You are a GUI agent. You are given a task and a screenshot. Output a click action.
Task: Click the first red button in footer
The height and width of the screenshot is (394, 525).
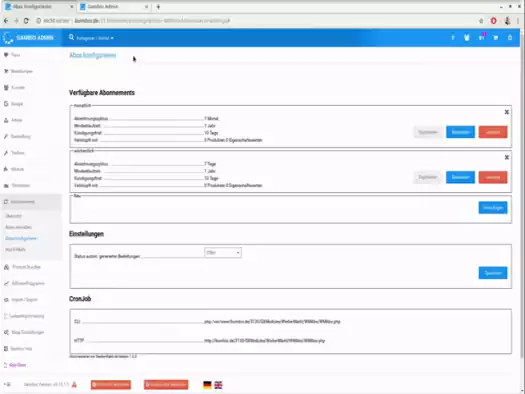point(111,385)
